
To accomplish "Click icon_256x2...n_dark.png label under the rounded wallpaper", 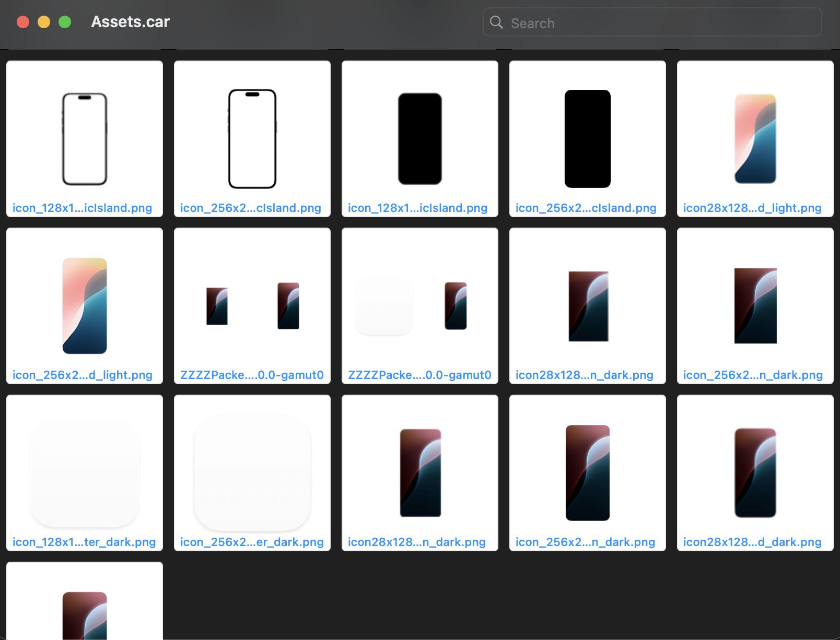I will 585,542.
